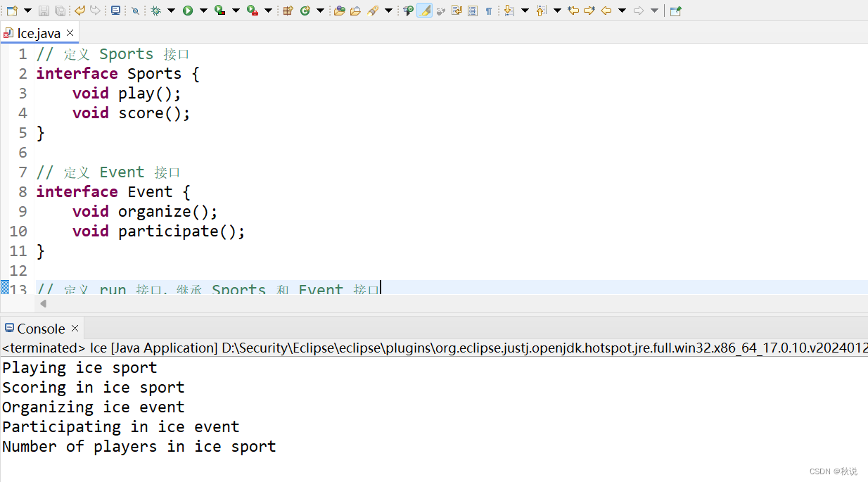This screenshot has width=868, height=482.
Task: Click 'interface Event {' code line
Action: pyautogui.click(x=113, y=192)
